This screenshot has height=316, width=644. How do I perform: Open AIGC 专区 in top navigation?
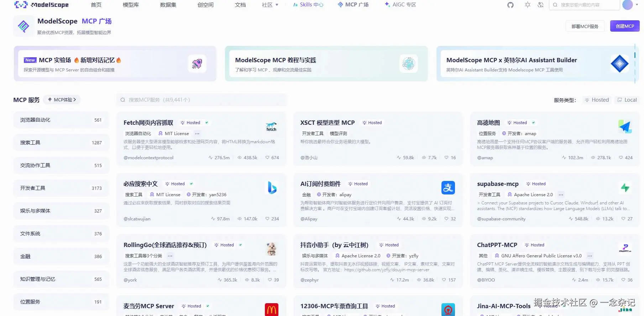[x=400, y=5]
